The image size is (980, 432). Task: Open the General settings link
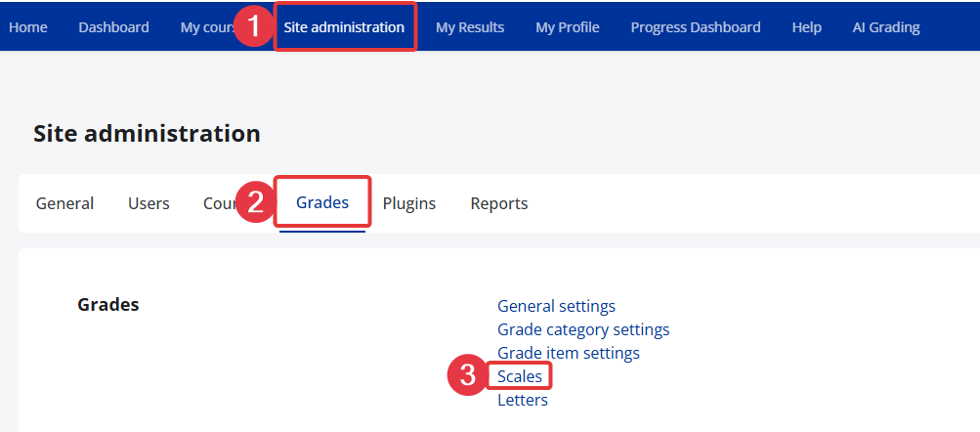(x=556, y=307)
